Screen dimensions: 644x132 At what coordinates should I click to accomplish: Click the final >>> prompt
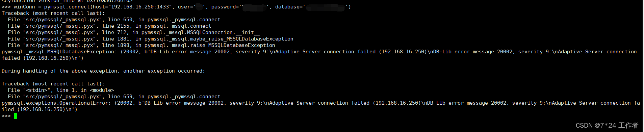click(x=6, y=116)
